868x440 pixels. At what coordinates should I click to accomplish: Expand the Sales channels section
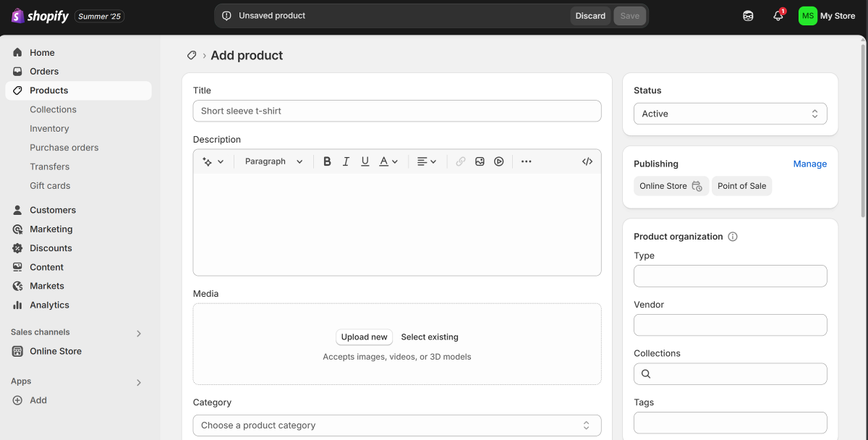pos(139,333)
